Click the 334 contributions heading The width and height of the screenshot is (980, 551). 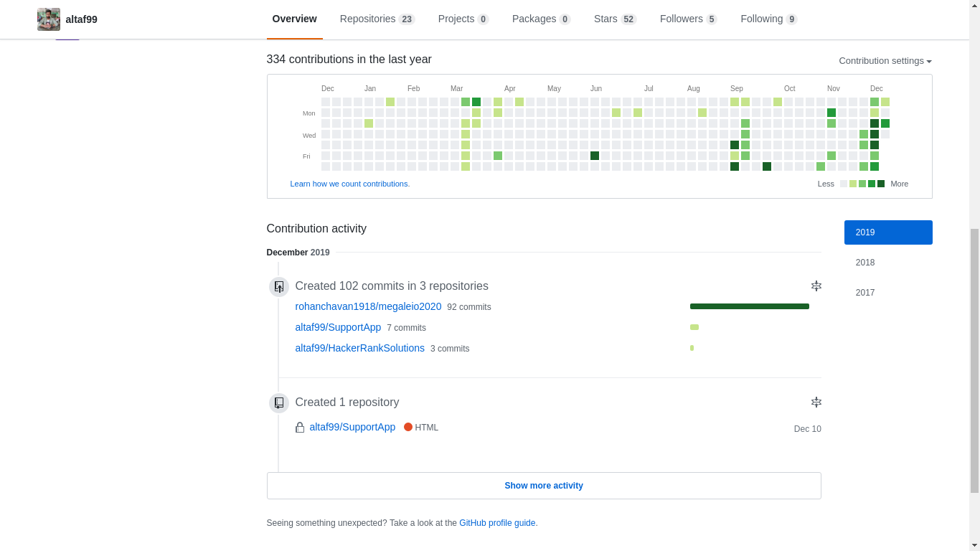point(349,60)
